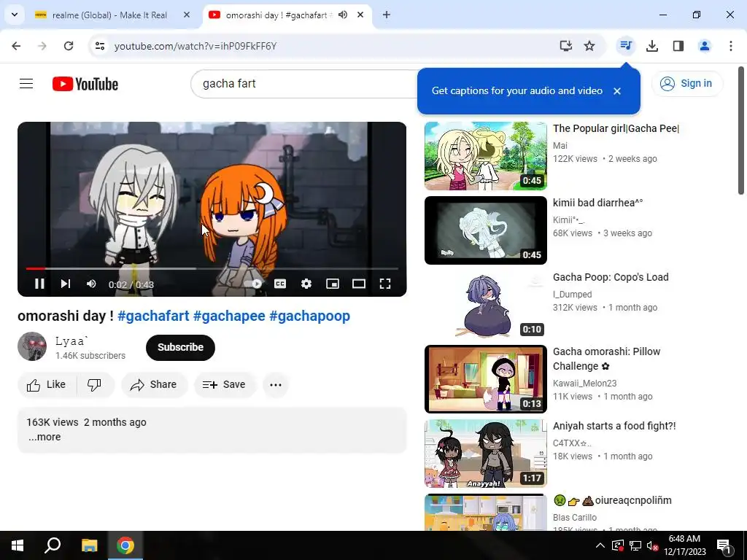Open File Explorer from taskbar

click(89, 545)
